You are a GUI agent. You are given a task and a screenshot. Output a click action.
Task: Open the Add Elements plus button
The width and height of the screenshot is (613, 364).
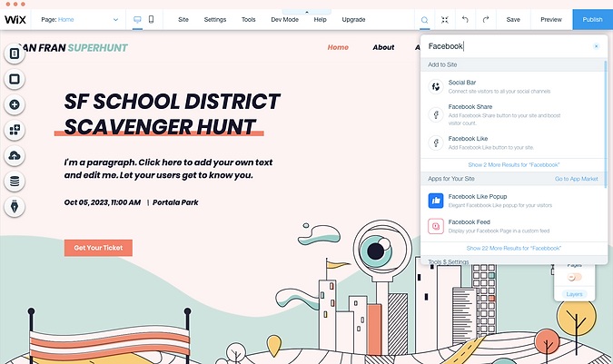[15, 104]
